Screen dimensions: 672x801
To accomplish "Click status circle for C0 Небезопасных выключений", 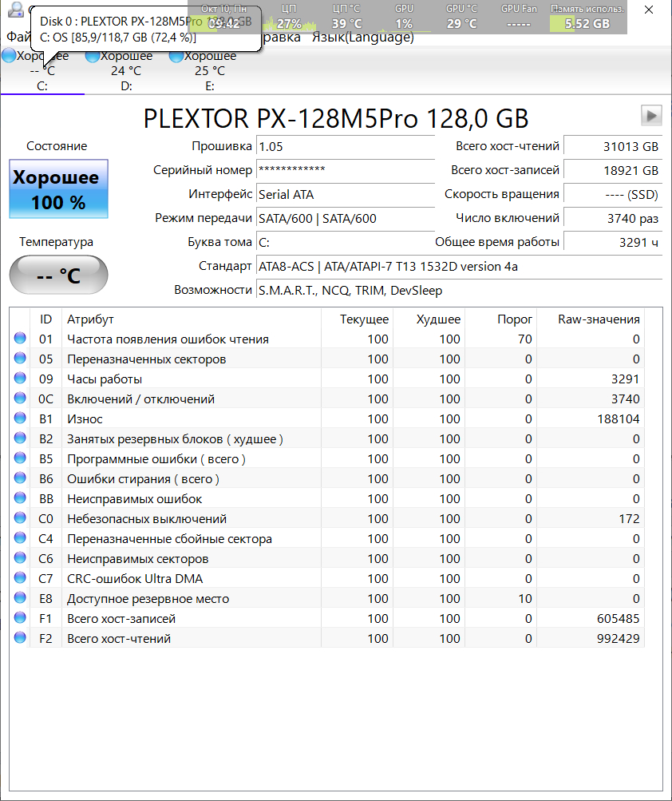I will tap(20, 518).
